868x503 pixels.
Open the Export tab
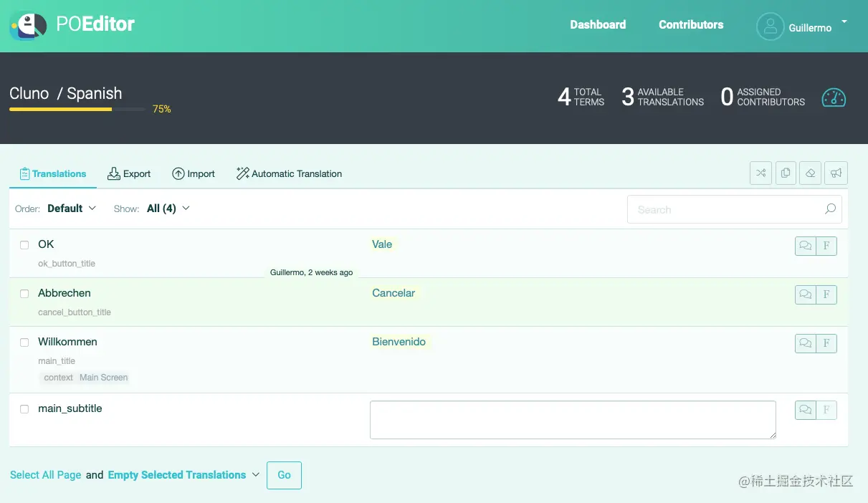129,173
